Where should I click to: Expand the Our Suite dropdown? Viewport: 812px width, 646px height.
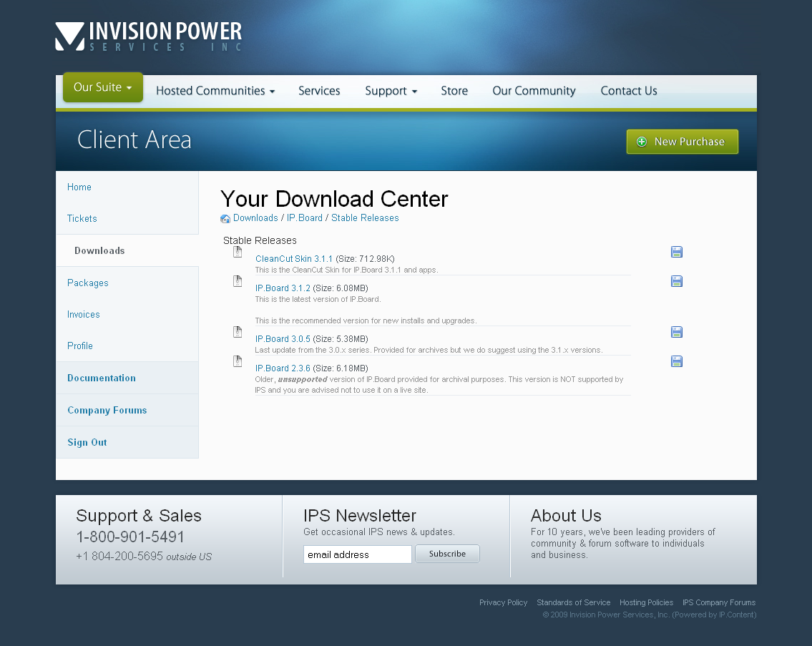coord(103,87)
